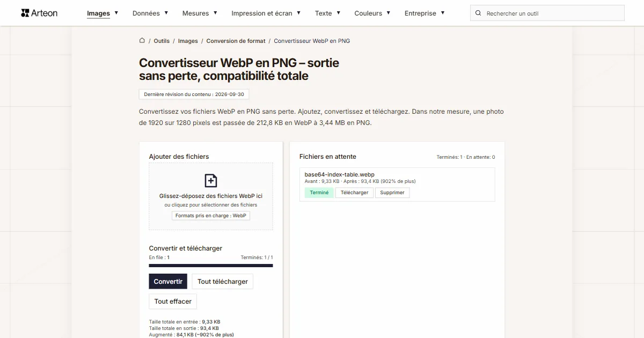Image resolution: width=644 pixels, height=338 pixels.
Task: Click the home icon in breadcrumb
Action: (x=142, y=40)
